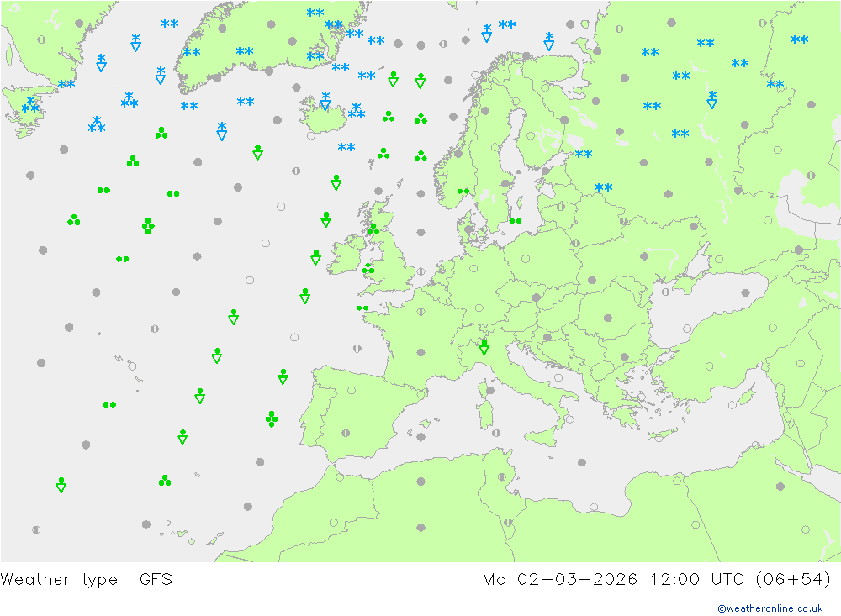
Task: Click the blue snow stars near the Gulf of Finland
Action: [x=584, y=154]
